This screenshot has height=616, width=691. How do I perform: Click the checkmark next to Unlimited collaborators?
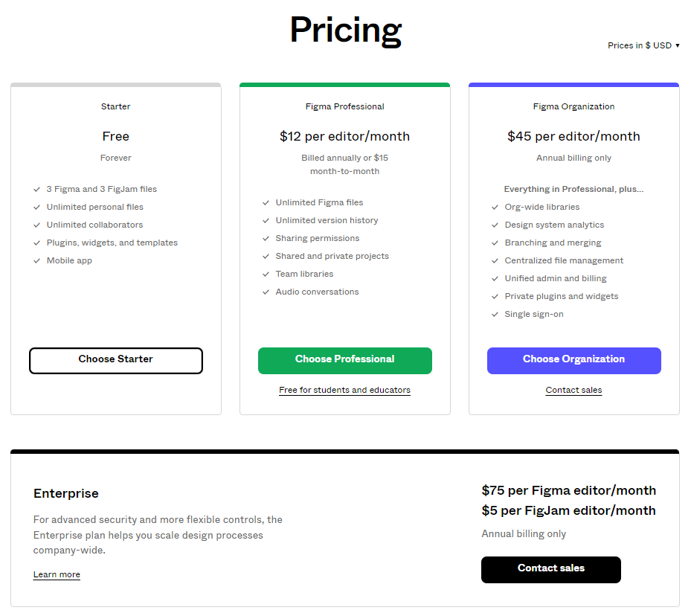[x=36, y=225]
